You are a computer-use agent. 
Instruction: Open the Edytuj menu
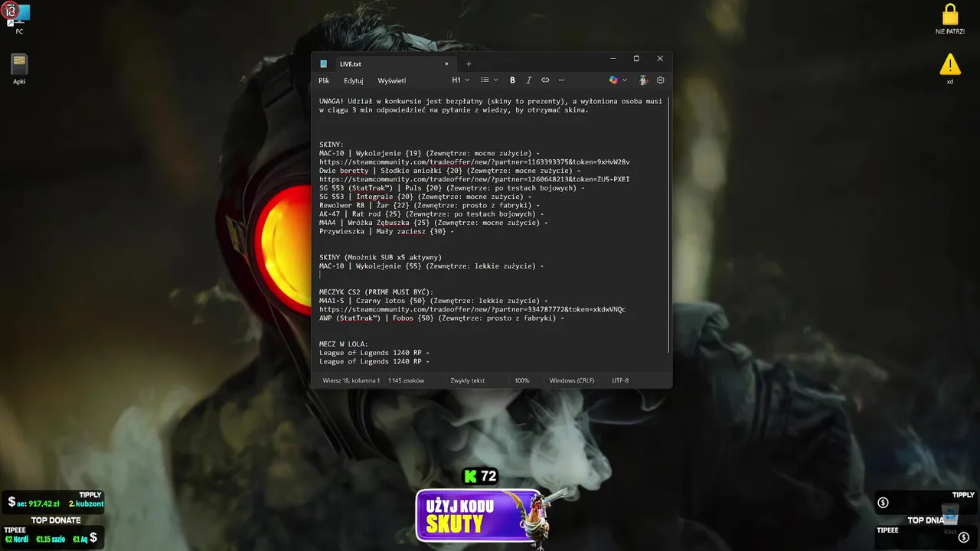354,80
